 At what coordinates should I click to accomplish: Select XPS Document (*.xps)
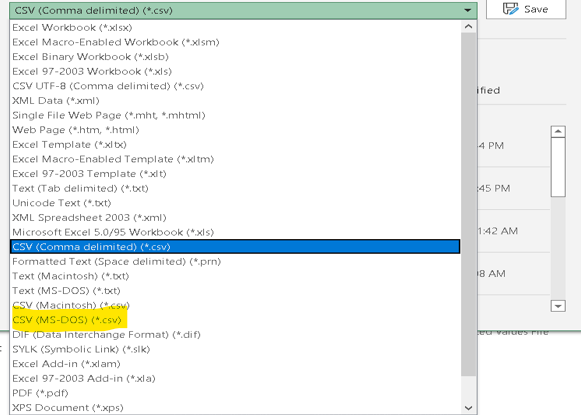coord(235,408)
